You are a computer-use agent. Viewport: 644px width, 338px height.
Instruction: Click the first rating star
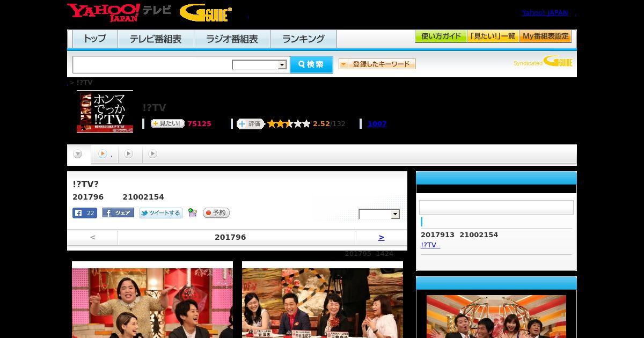[272, 124]
